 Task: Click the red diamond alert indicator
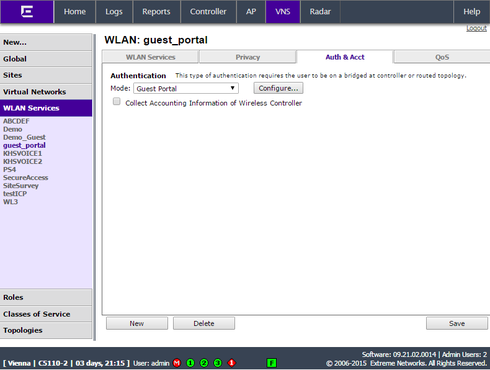(x=232, y=363)
